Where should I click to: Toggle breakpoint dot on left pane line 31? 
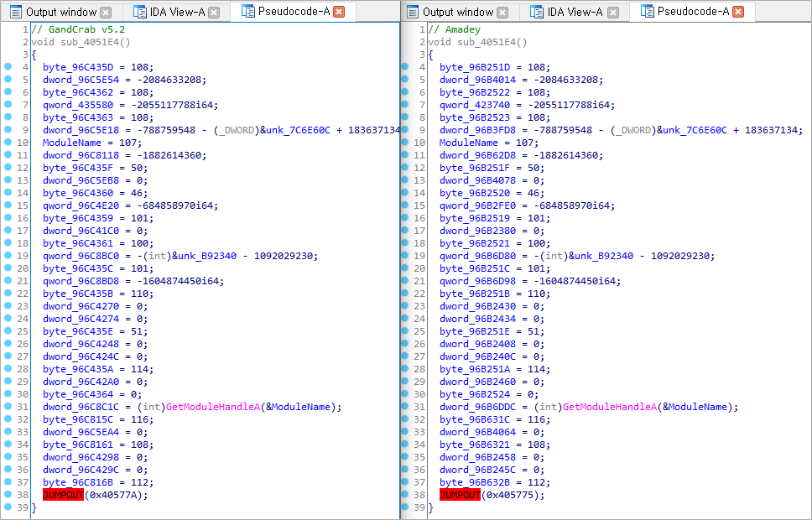8,407
